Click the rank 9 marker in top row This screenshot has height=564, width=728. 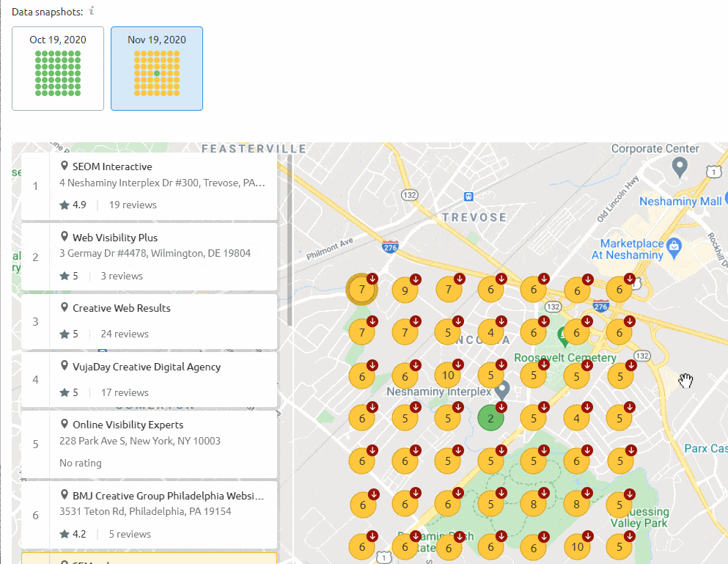click(x=405, y=290)
